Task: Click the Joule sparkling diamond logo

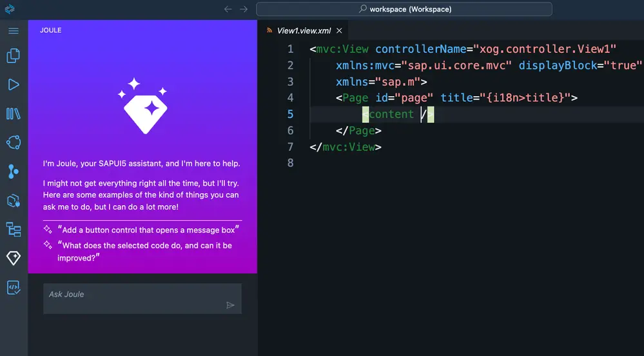Action: tap(142, 106)
